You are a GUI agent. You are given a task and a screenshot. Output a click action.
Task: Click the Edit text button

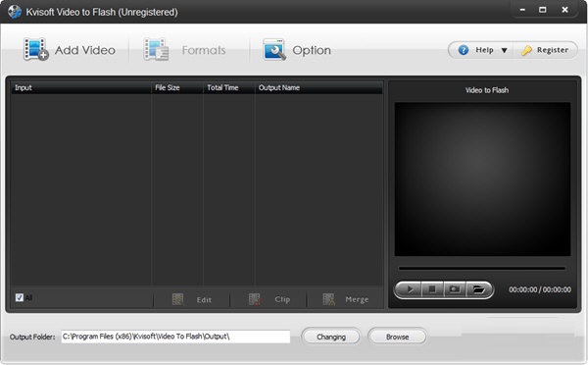[x=204, y=300]
